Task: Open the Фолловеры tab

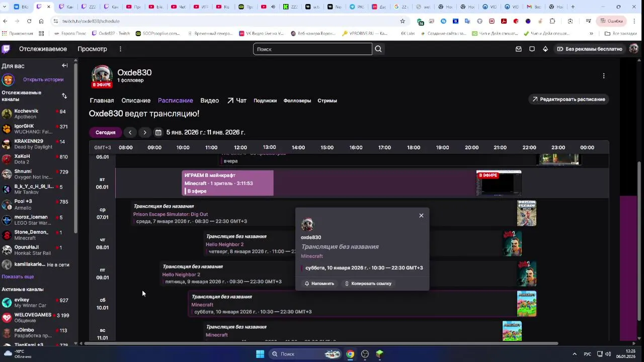Action: tap(297, 101)
